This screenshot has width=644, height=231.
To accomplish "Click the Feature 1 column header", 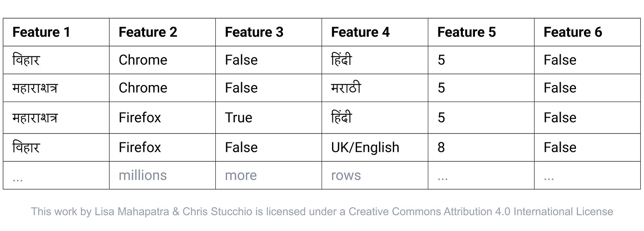I will [x=41, y=32].
